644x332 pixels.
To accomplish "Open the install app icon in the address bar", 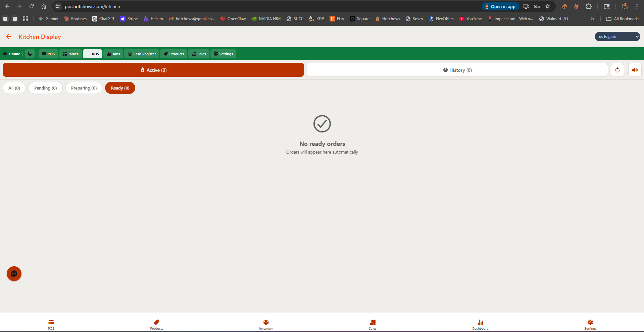I will click(x=526, y=6).
